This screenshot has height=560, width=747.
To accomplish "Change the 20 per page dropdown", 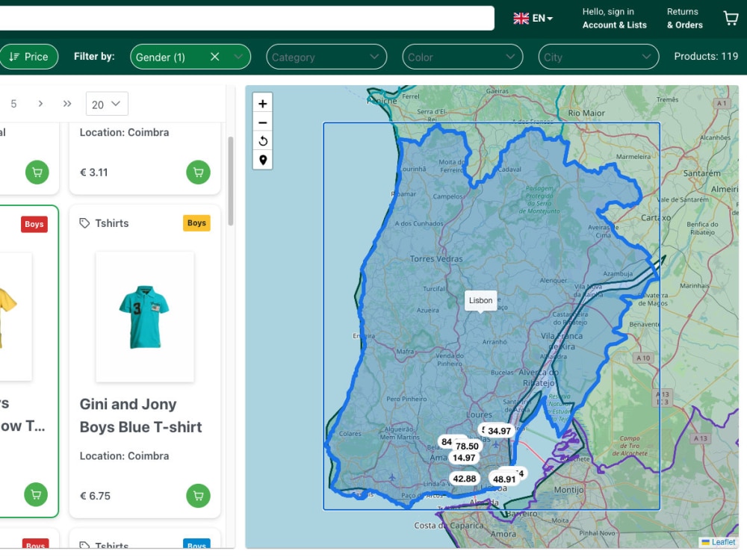I will click(x=107, y=104).
